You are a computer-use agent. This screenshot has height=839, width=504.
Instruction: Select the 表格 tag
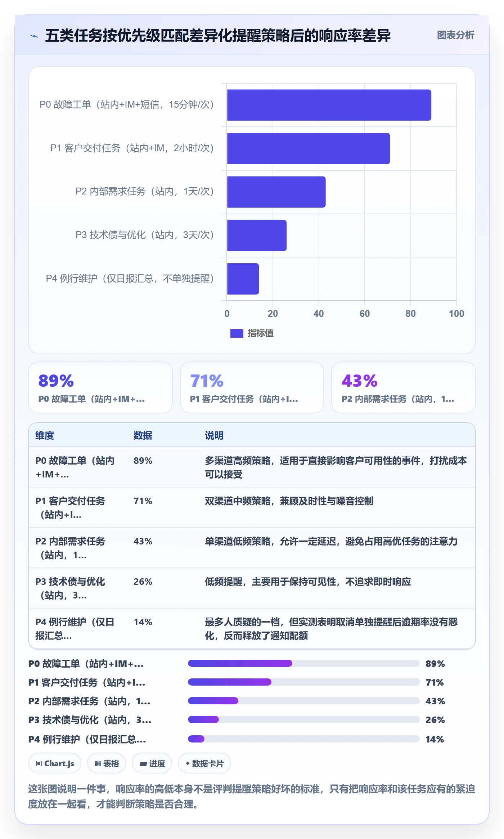tap(107, 763)
